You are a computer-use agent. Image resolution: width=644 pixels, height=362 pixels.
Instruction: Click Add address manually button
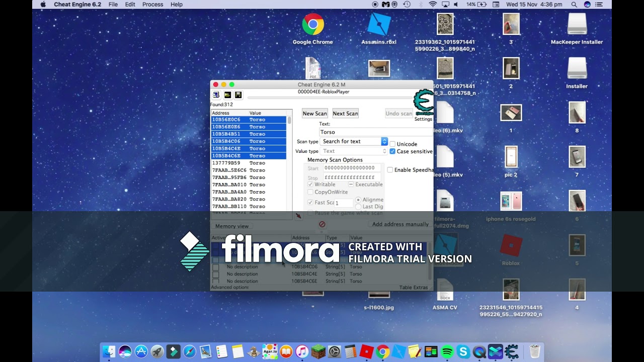pos(400,224)
